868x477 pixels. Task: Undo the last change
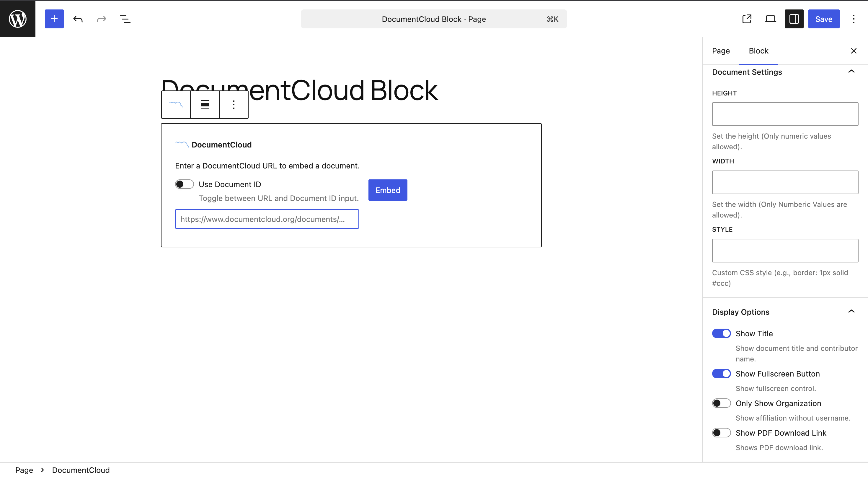tap(78, 19)
